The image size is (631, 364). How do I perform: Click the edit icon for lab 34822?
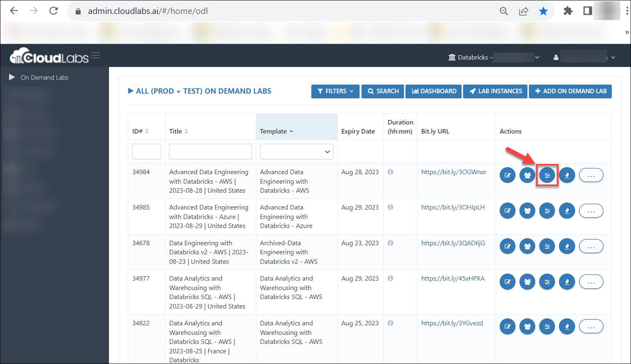(x=508, y=327)
